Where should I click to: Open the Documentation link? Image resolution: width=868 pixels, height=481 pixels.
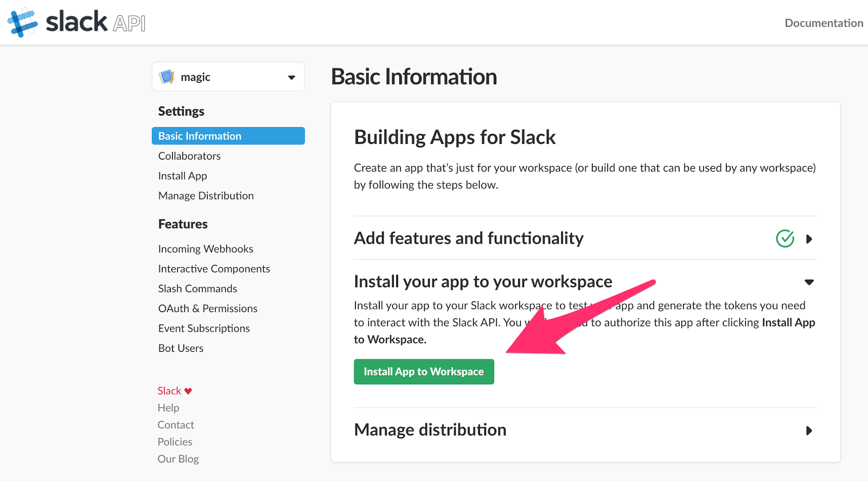824,23
